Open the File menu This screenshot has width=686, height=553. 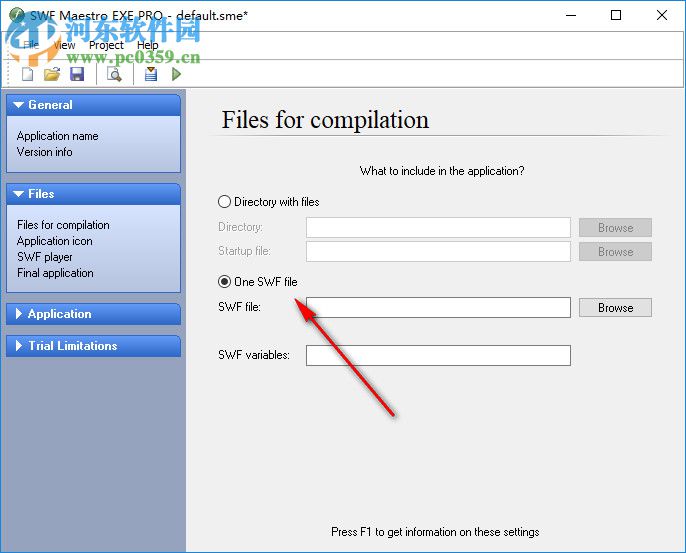[31, 45]
